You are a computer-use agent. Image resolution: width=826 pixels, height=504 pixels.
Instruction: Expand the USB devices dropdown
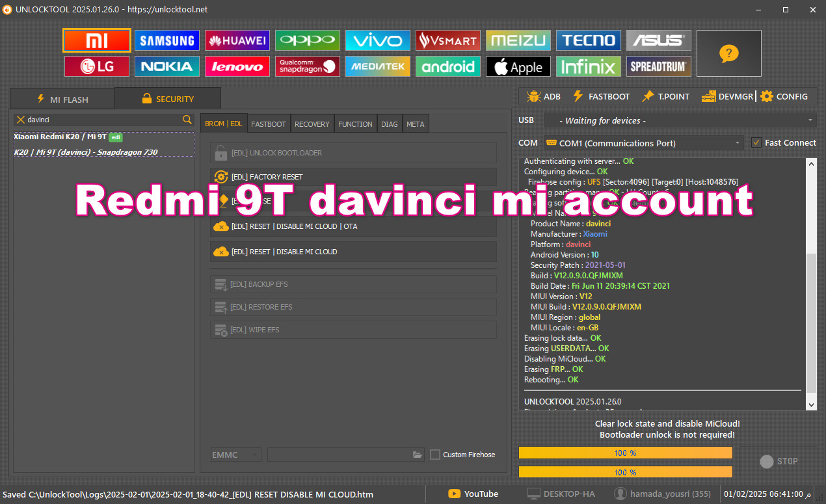point(680,120)
